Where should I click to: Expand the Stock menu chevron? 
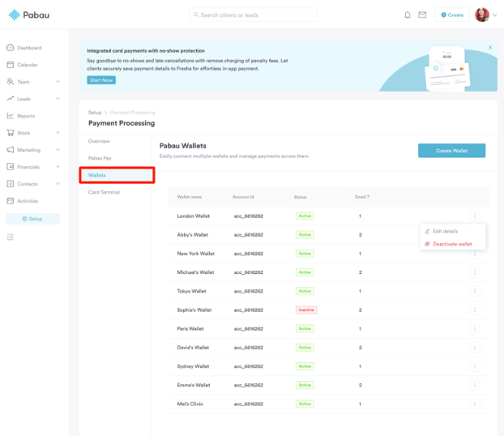(x=58, y=133)
